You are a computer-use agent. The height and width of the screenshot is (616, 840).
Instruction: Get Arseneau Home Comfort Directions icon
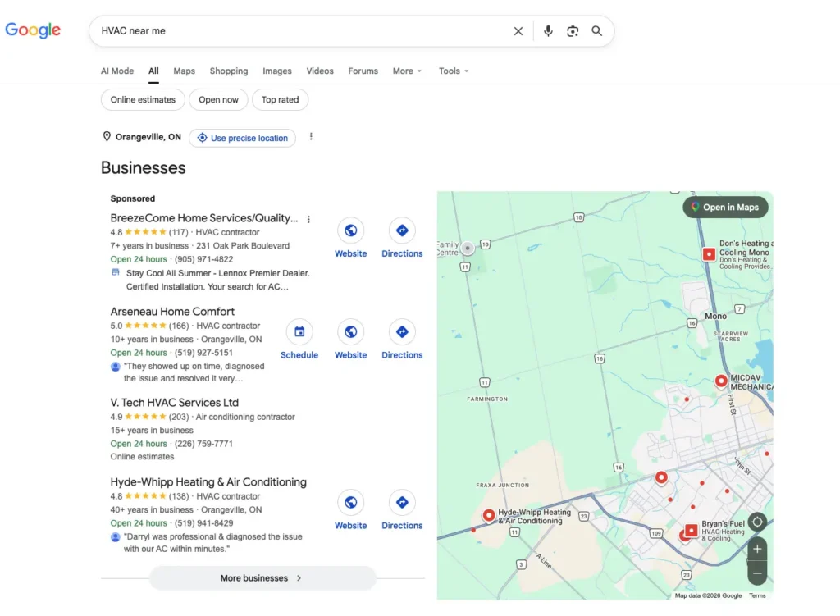pos(402,331)
